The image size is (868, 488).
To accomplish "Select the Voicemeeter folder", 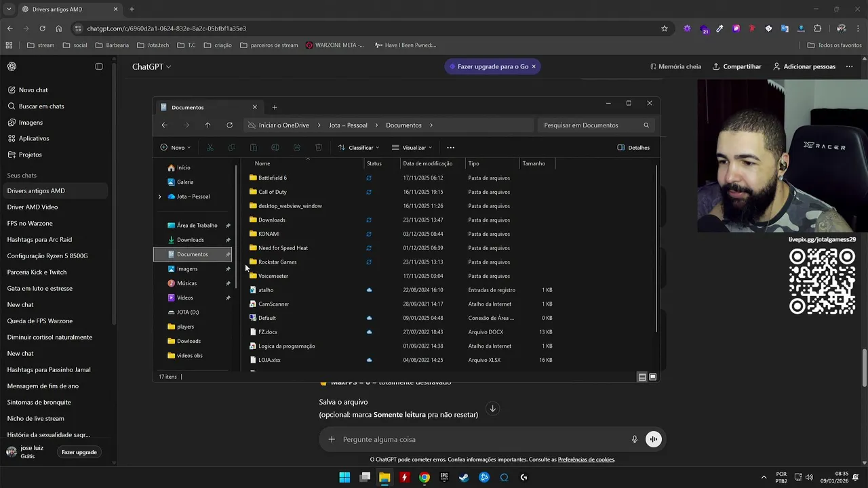I will tap(269, 276).
